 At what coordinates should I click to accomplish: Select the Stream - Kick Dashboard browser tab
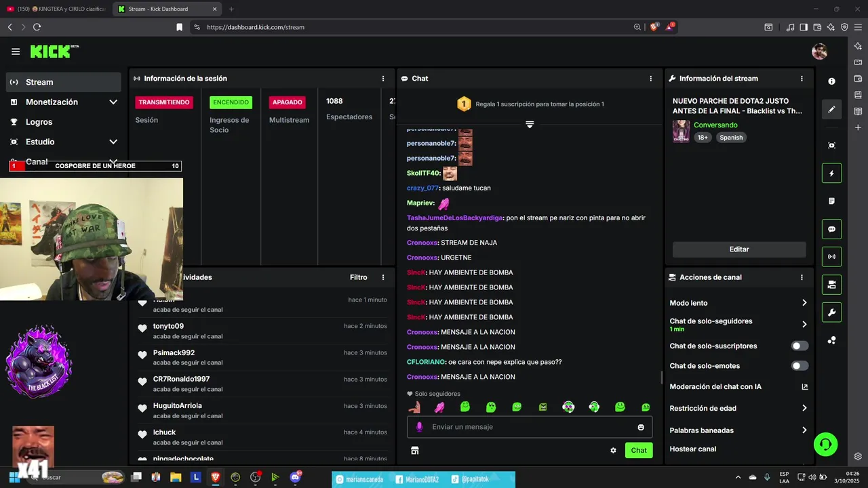coord(167,9)
